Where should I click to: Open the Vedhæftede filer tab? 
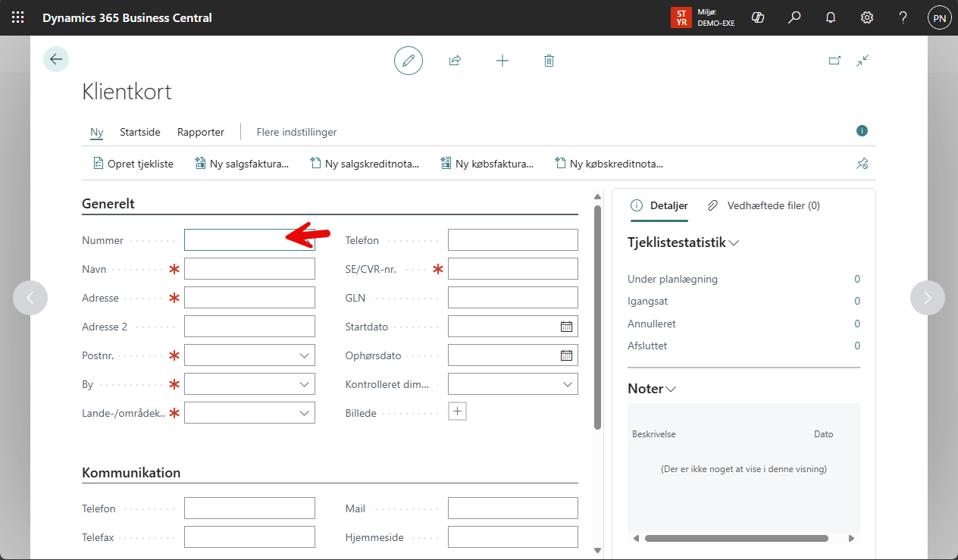tap(764, 205)
